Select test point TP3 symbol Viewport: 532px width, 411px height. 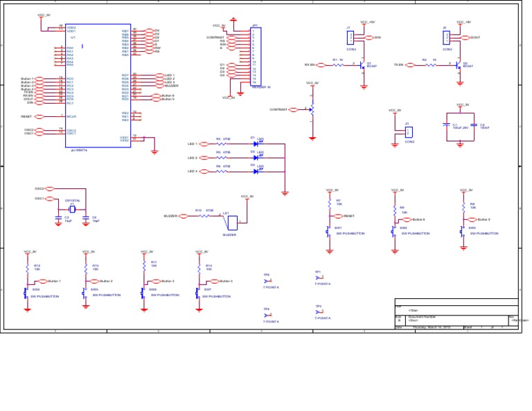pos(319,312)
